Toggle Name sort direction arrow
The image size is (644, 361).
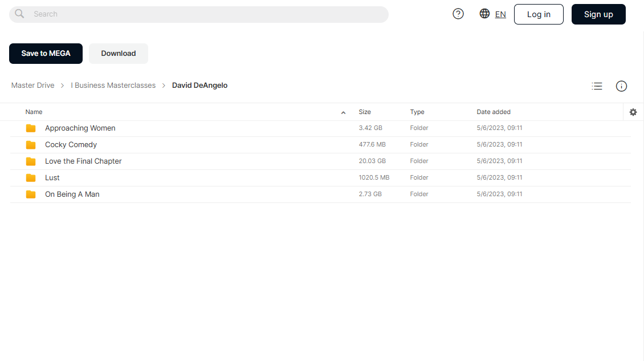tap(343, 113)
